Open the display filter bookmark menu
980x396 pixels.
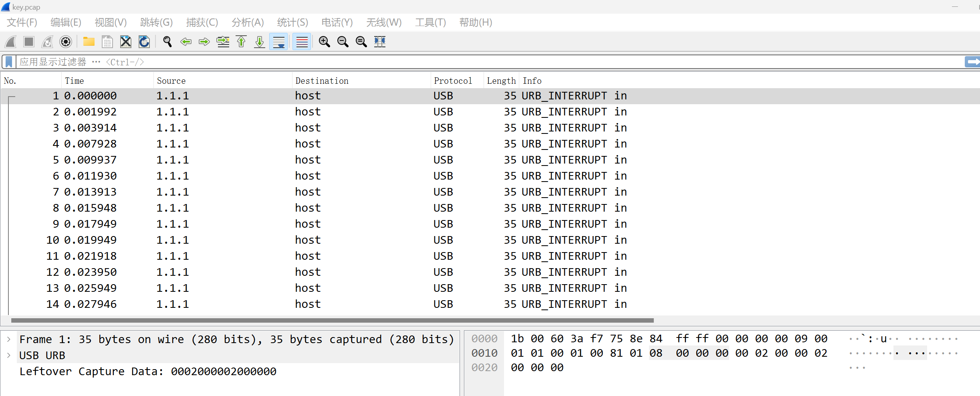point(9,62)
